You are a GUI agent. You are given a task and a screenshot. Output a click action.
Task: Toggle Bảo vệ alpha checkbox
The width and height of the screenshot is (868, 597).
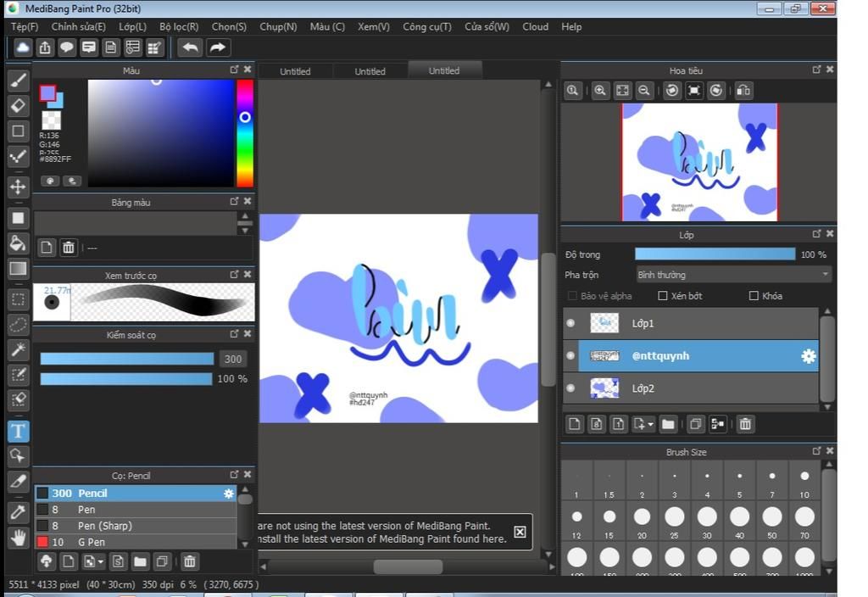coord(573,296)
